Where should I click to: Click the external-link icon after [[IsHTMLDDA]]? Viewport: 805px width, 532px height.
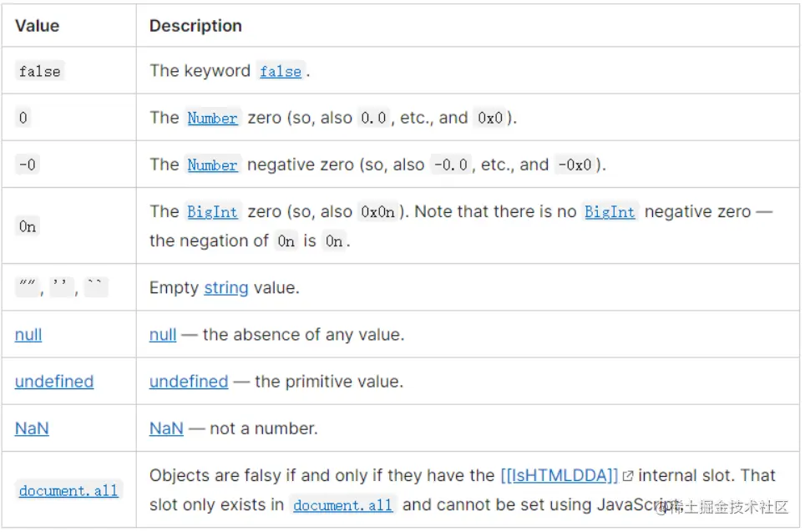pos(628,476)
